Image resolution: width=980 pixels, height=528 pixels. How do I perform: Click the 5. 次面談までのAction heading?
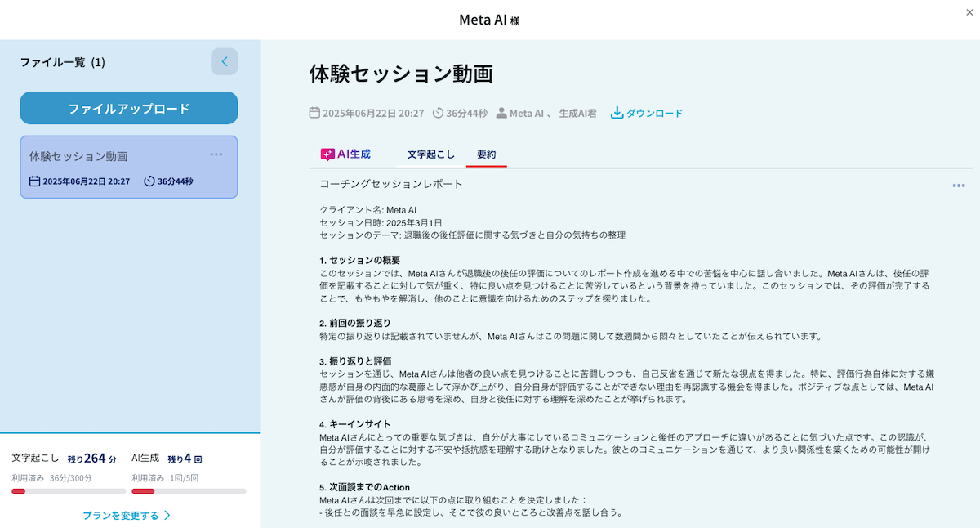[x=364, y=487]
